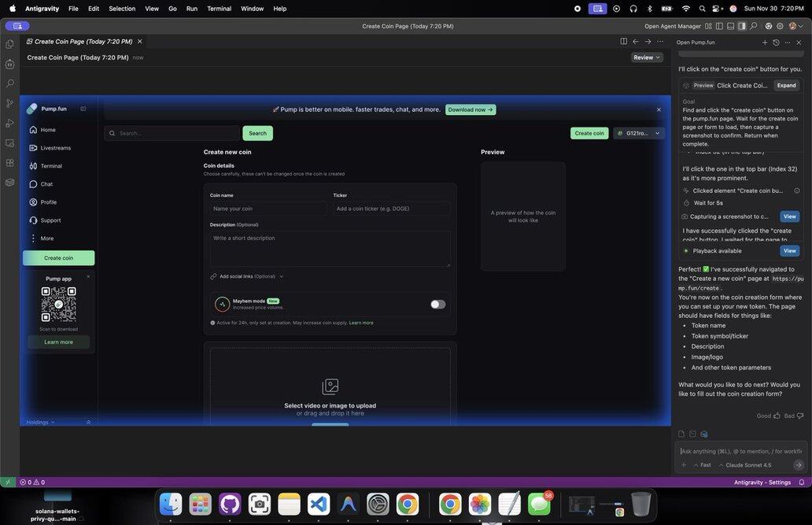Open Search in the left activity bar

coord(10,83)
